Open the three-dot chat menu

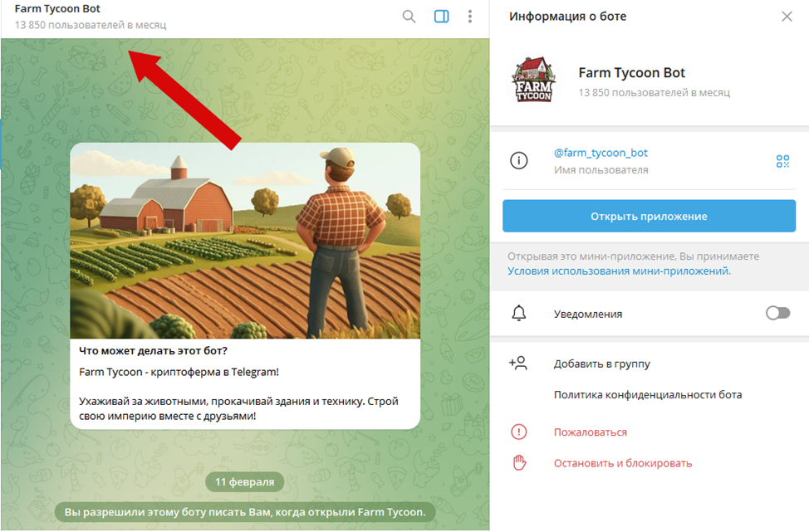(x=469, y=17)
